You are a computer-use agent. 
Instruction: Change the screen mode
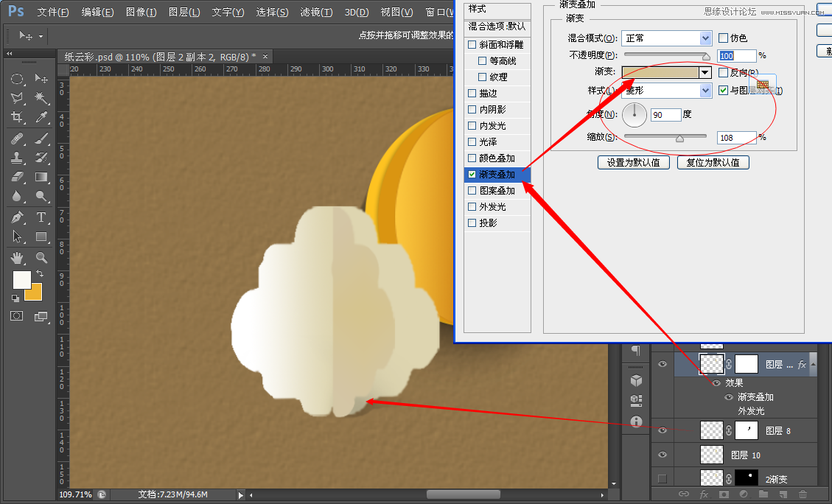pyautogui.click(x=41, y=316)
